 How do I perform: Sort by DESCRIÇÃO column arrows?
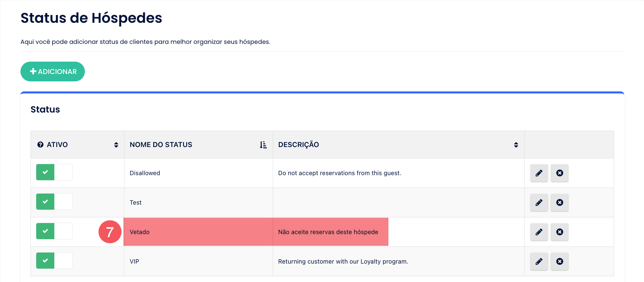[516, 145]
